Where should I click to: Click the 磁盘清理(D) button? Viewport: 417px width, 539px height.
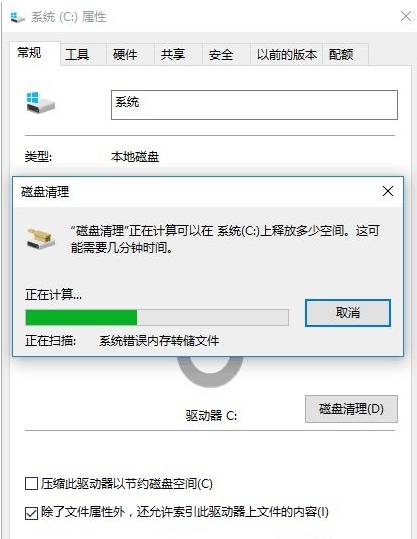pos(351,409)
